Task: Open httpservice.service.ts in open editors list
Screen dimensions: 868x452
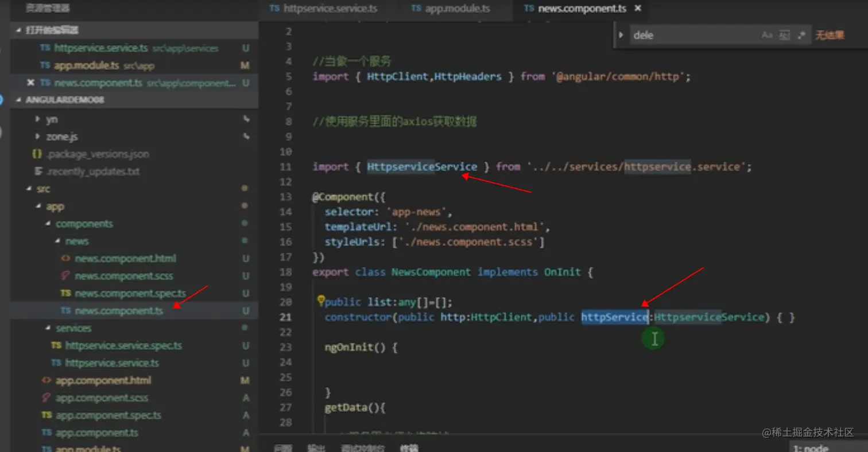Action: tap(134, 48)
